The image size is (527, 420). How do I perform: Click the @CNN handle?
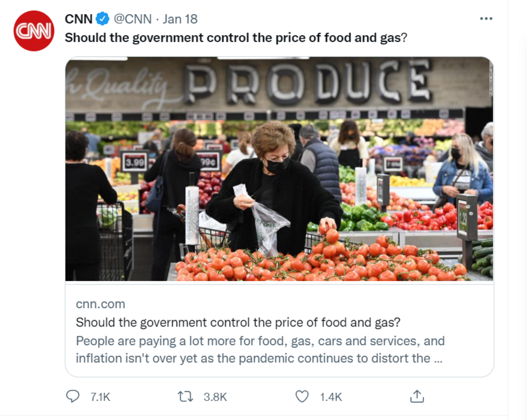pos(133,19)
